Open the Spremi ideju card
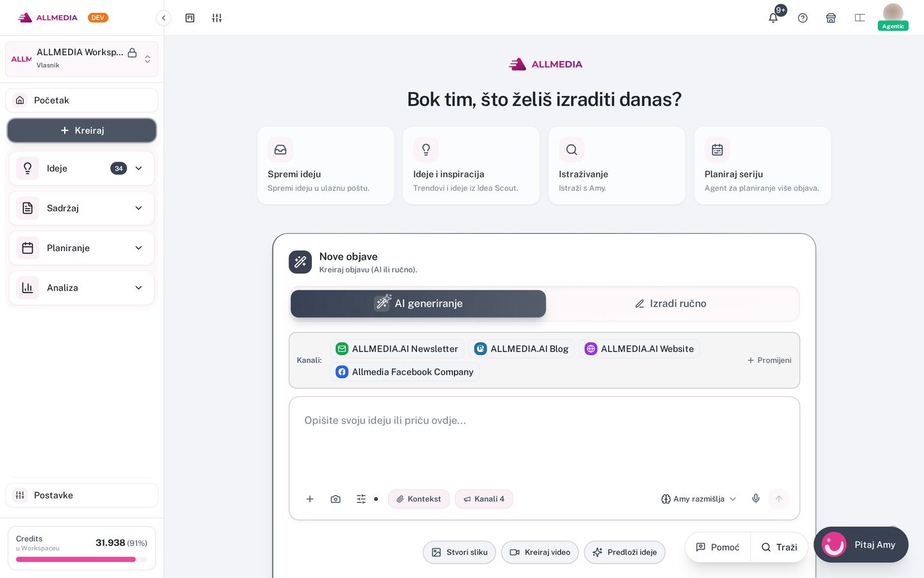924x578 pixels. (x=325, y=166)
